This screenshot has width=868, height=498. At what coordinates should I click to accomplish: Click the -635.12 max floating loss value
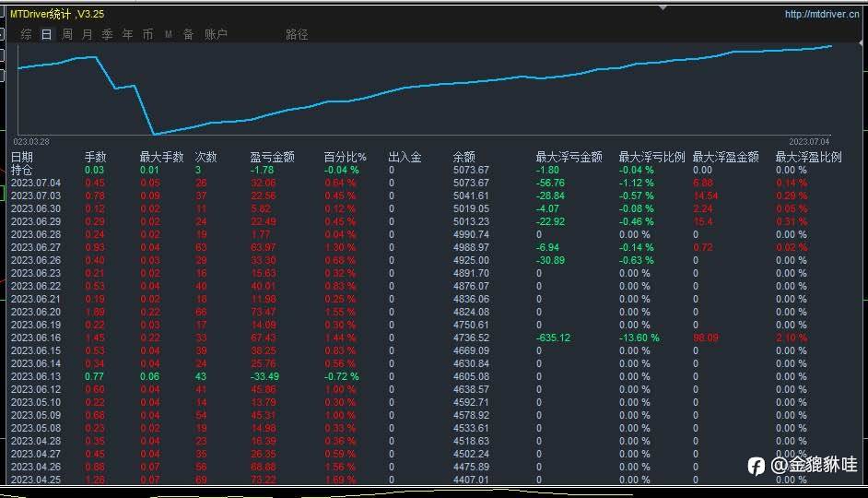(x=553, y=338)
